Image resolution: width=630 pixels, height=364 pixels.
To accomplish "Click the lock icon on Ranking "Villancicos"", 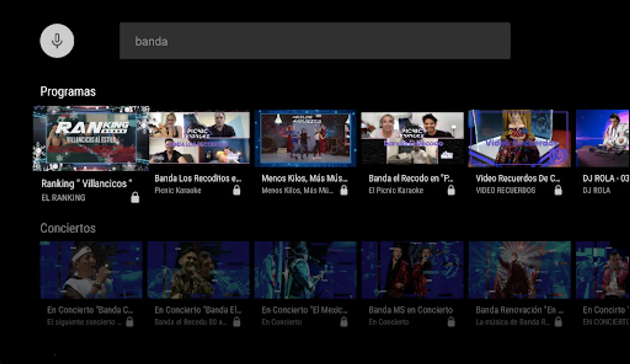I will (135, 197).
